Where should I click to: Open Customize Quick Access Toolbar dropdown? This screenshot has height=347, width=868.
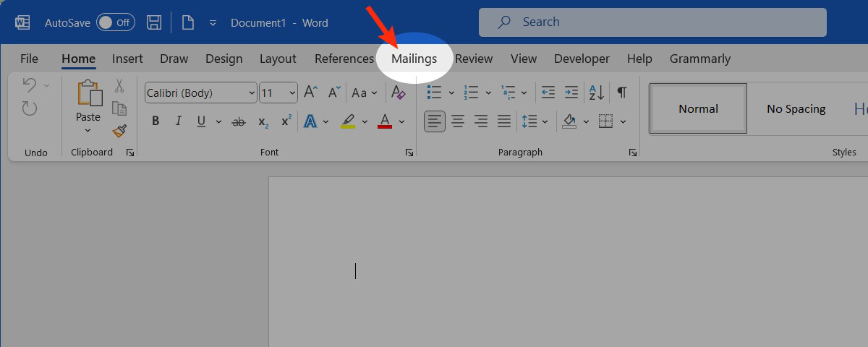[213, 23]
